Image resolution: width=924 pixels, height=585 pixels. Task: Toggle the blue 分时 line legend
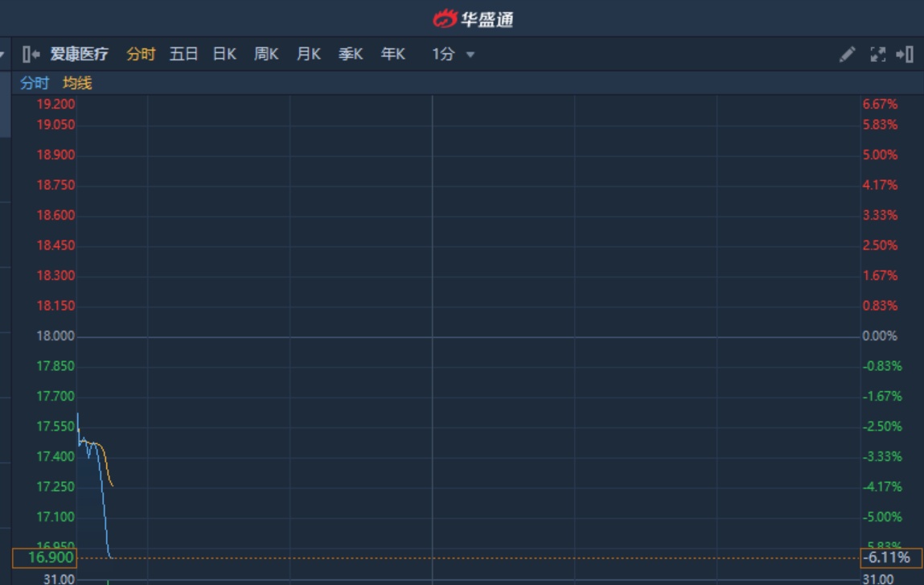(35, 83)
